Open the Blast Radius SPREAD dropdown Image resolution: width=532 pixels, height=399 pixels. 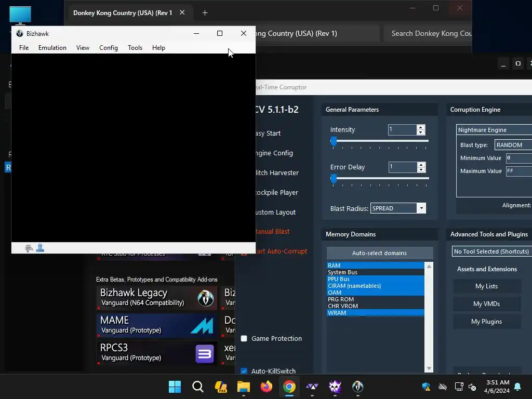click(398, 208)
